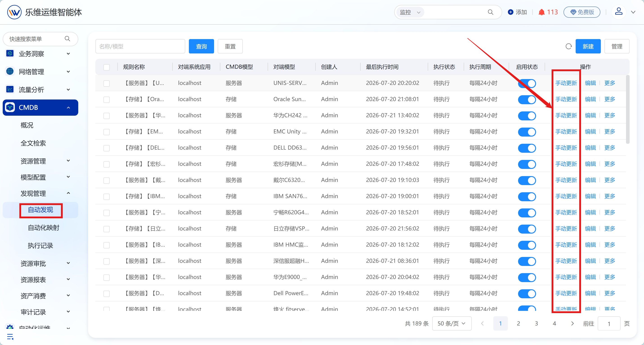644x345 pixels.
Task: Open the 概况 menu item
Action: 27,125
